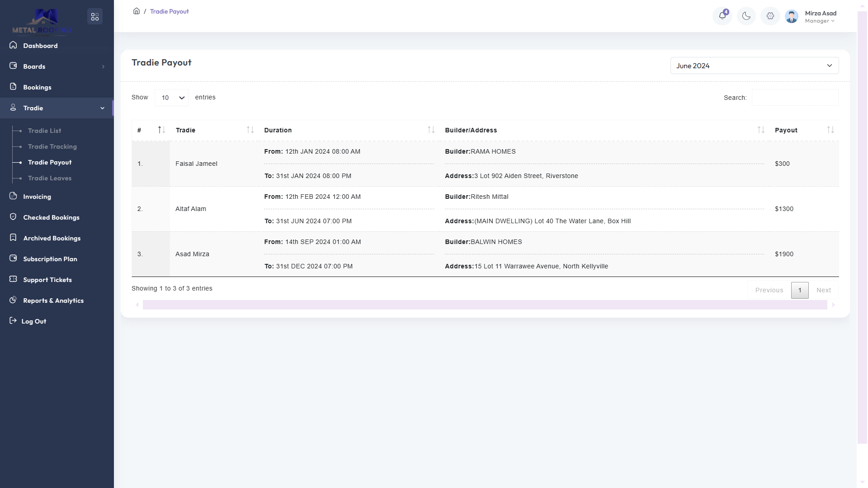Click the Previous pagination button

pos(769,290)
